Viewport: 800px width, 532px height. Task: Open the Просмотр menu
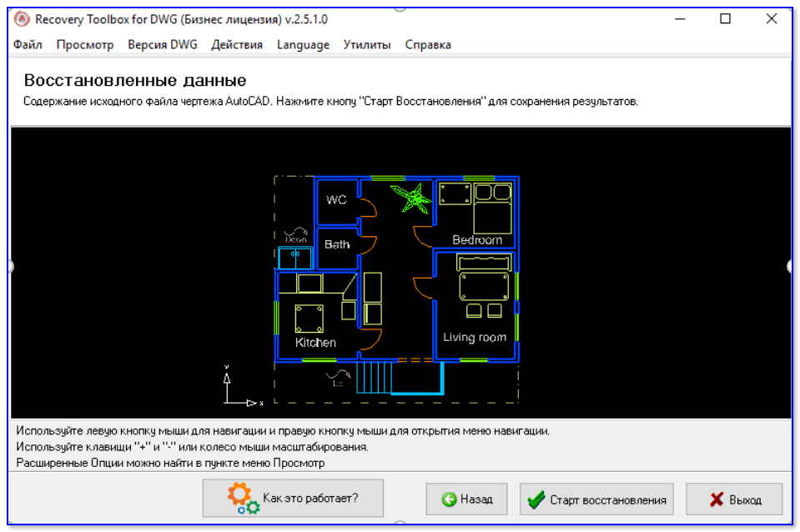point(85,45)
